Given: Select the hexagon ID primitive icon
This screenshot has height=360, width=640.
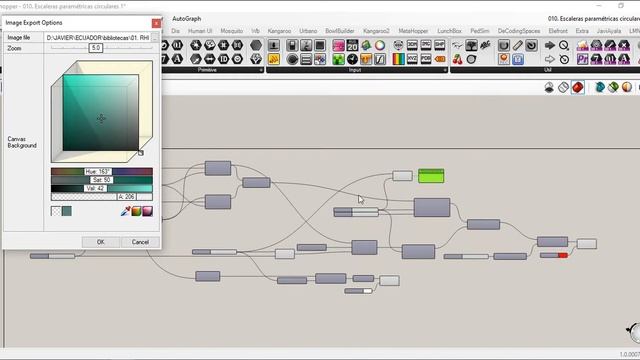Looking at the screenshot, I should click(x=223, y=59).
